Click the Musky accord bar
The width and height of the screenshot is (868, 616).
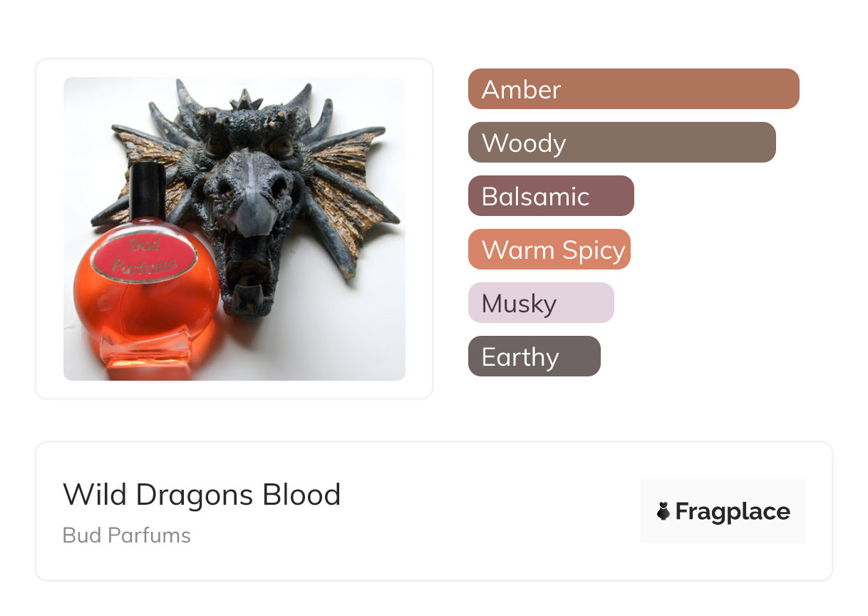540,303
